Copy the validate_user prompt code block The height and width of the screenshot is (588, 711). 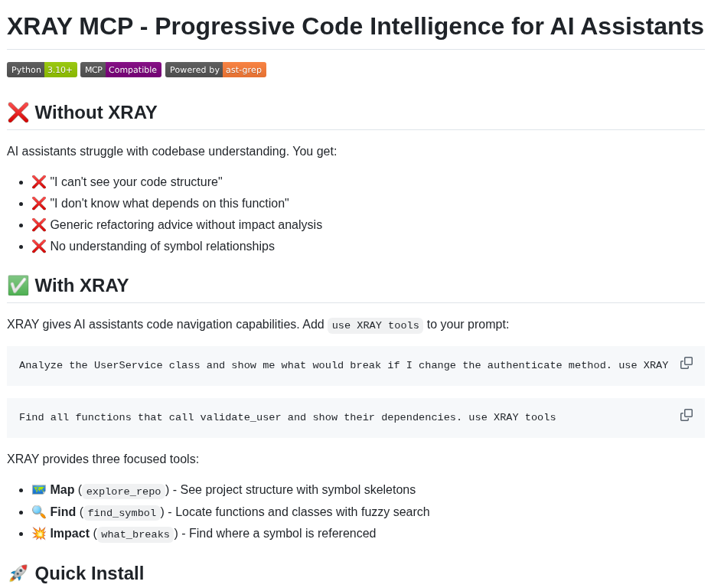pos(686,415)
